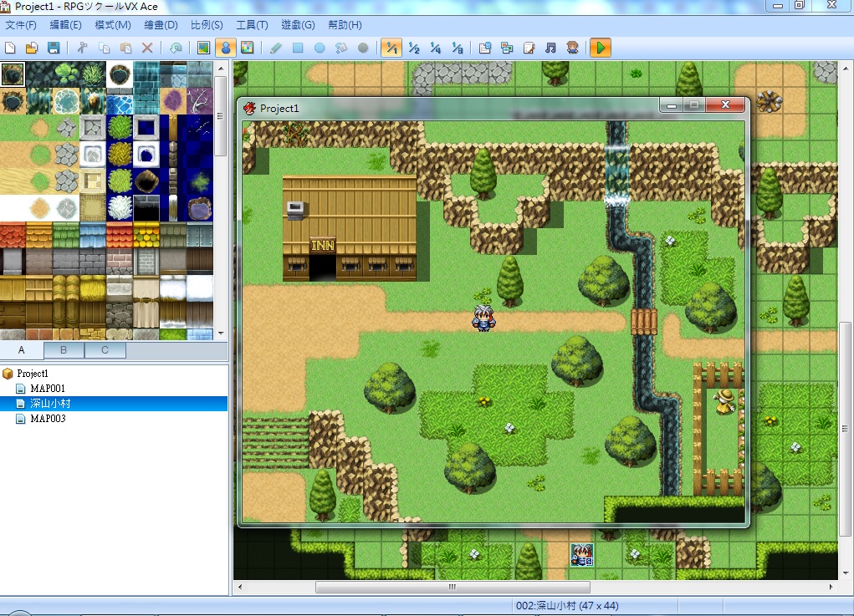The image size is (854, 616).
Task: Pick the orange roof tile from the palette
Action: [x=13, y=235]
